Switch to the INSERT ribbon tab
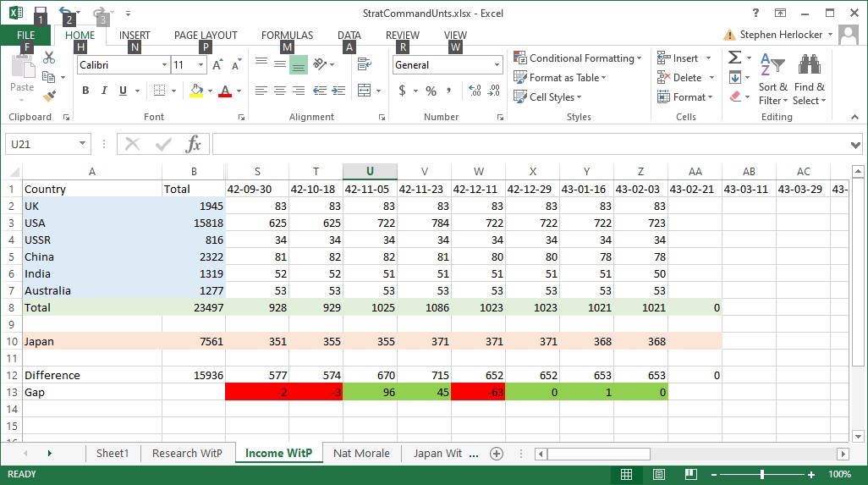The width and height of the screenshot is (868, 485). pos(135,35)
